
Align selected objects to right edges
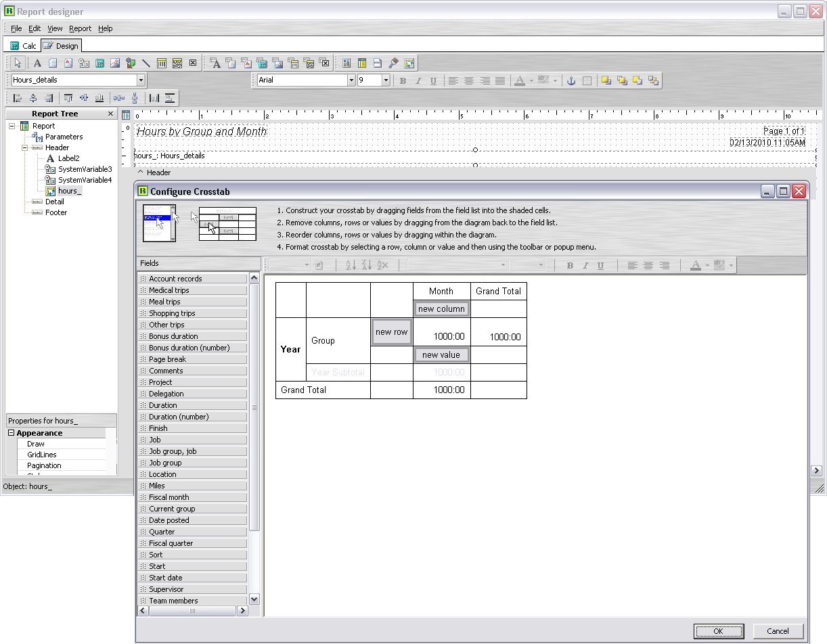(49, 98)
